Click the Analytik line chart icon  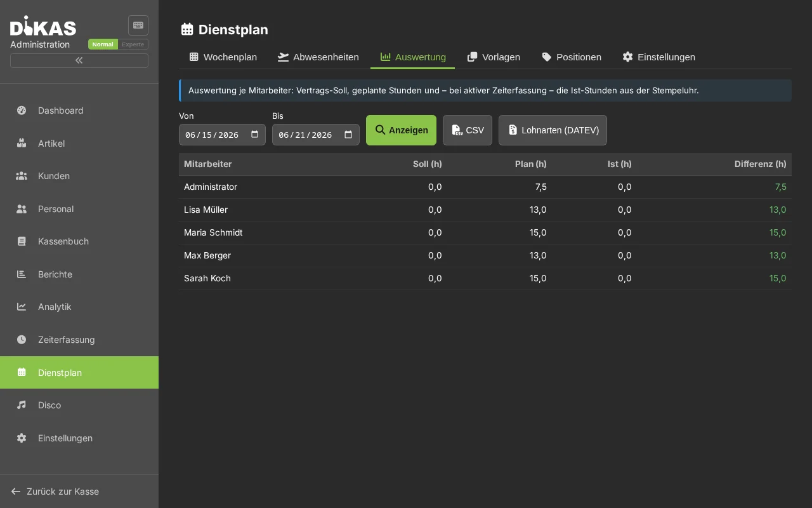[x=22, y=307]
